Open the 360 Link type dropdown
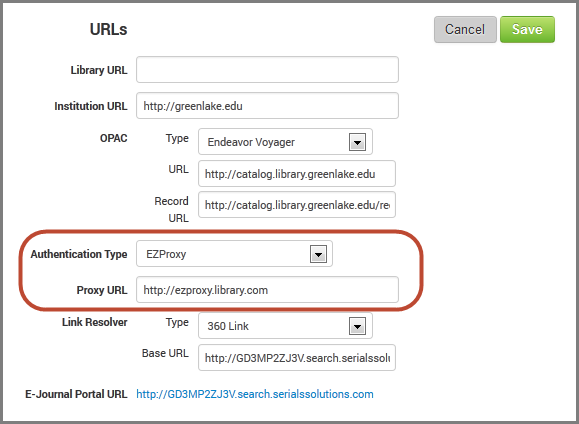This screenshot has height=424, width=579. tap(285, 326)
